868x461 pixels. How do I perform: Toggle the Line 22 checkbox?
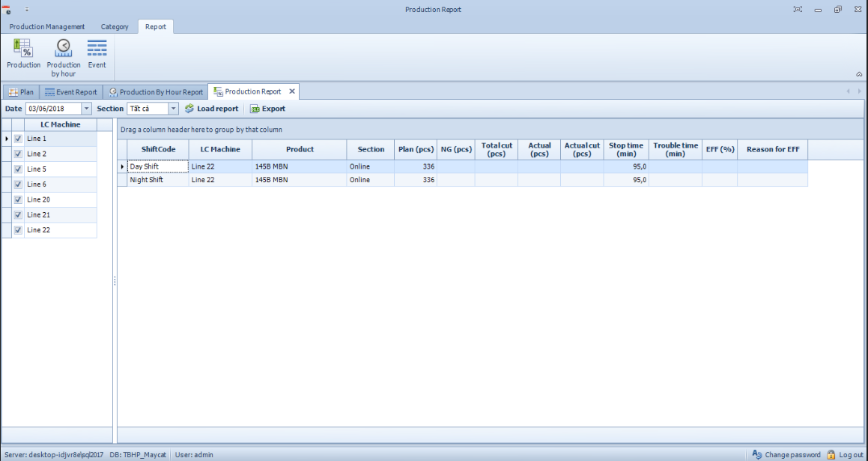pyautogui.click(x=18, y=230)
